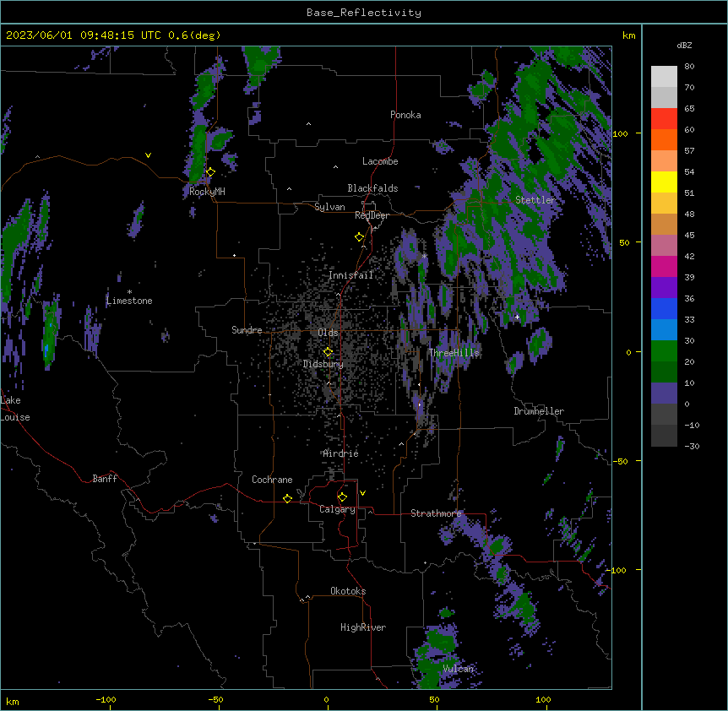
Task: Select the red 65 dBZ legend swatch
Action: (664, 118)
